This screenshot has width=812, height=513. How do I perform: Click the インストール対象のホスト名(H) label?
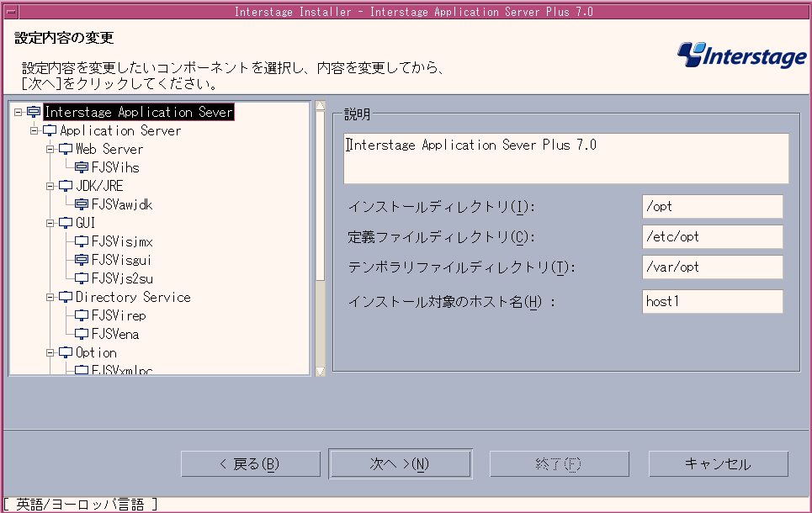click(x=452, y=302)
